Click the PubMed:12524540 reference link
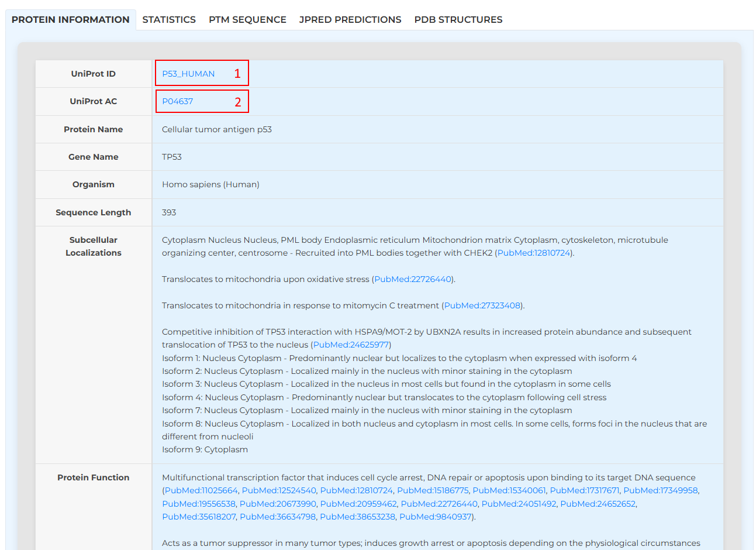This screenshot has height=550, width=756. point(279,490)
